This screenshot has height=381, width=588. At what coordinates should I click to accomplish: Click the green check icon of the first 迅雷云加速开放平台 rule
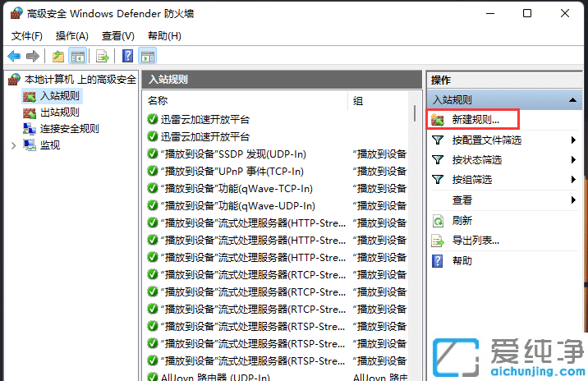click(x=153, y=120)
